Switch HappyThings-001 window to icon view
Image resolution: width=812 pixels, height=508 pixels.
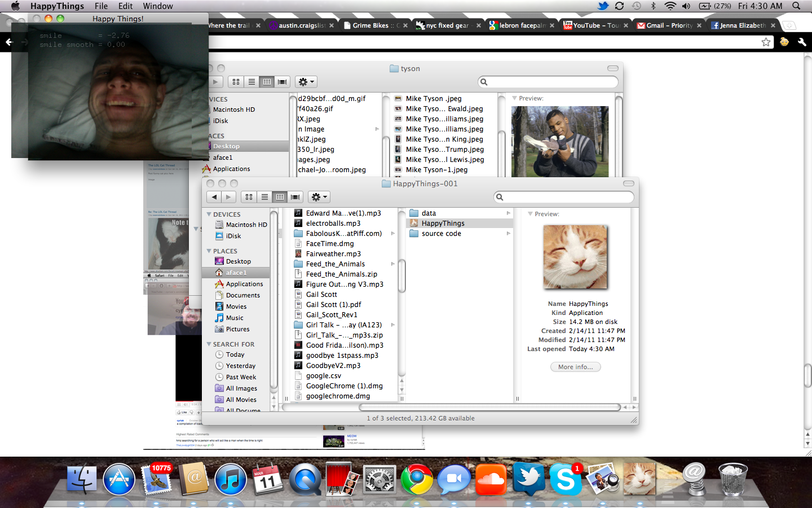point(249,197)
